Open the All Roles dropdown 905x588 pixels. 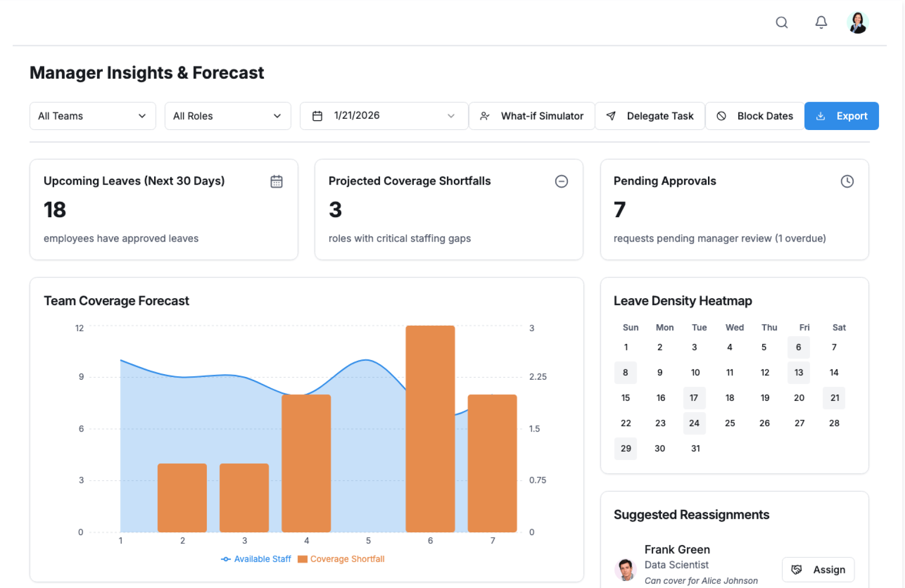(227, 116)
